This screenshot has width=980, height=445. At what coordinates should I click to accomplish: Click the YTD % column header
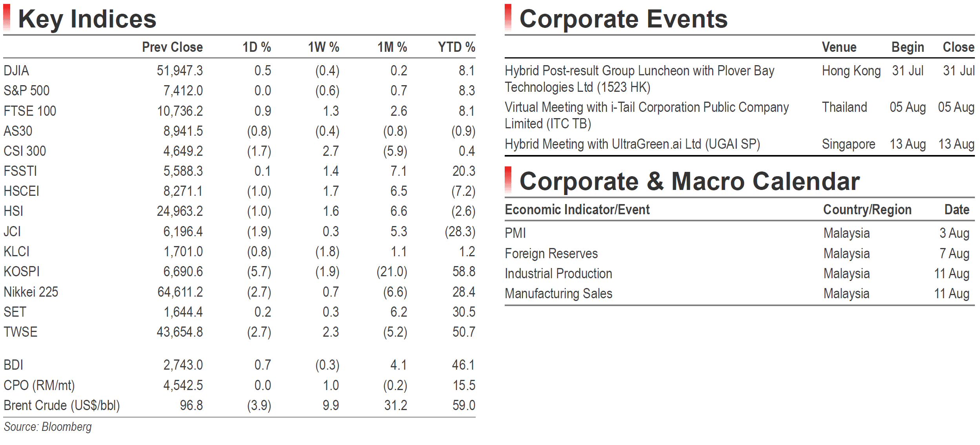pos(456,47)
